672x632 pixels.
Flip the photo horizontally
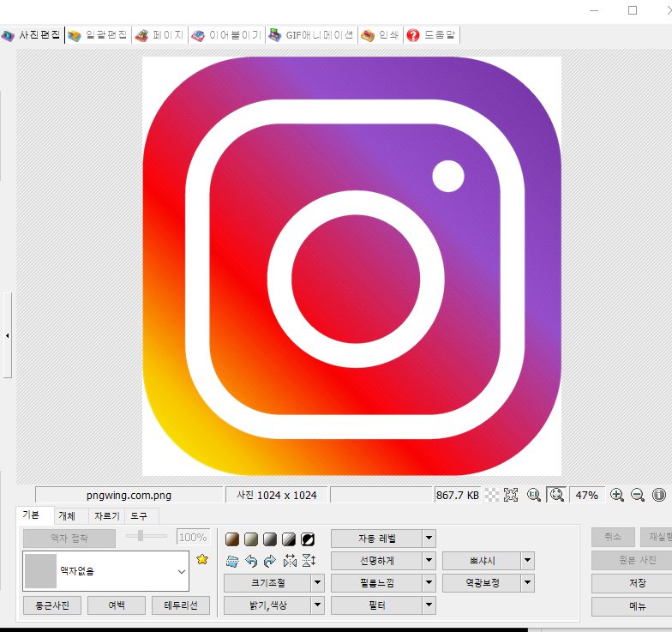[x=290, y=561]
